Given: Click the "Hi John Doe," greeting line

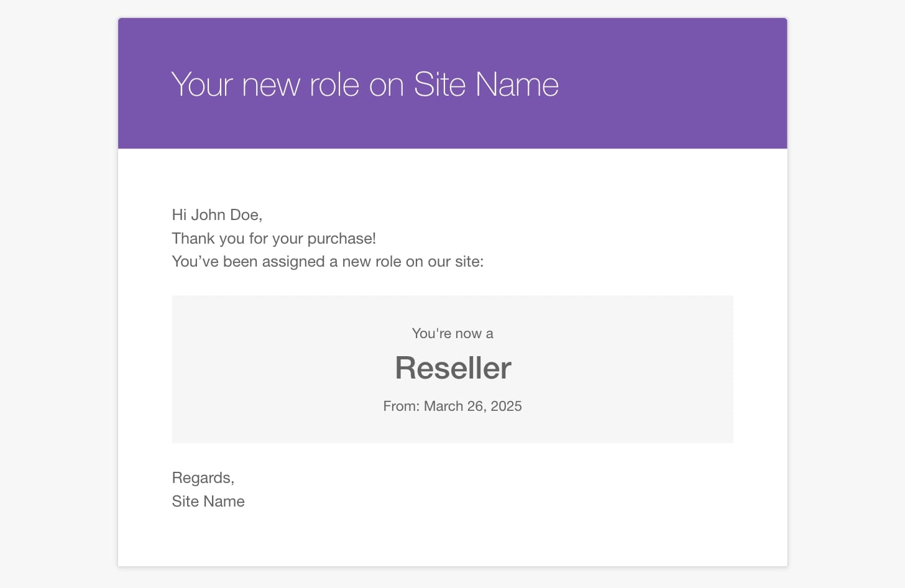Looking at the screenshot, I should click(217, 215).
